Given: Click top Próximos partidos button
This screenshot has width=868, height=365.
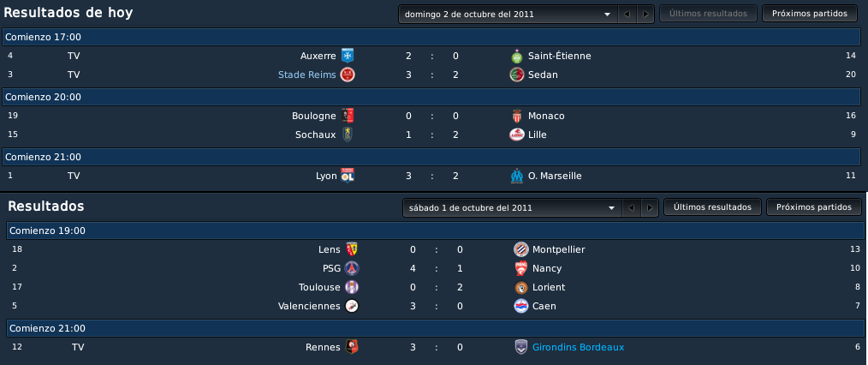Looking at the screenshot, I should 809,14.
